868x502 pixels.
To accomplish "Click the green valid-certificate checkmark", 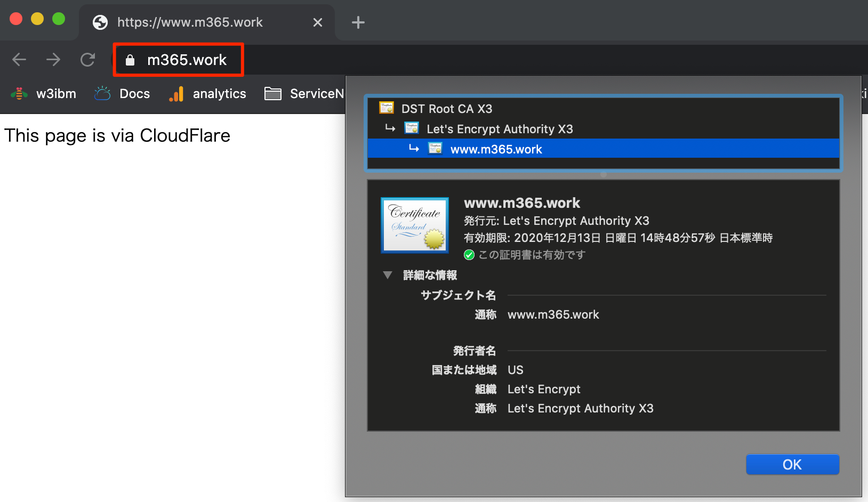I will coord(469,255).
